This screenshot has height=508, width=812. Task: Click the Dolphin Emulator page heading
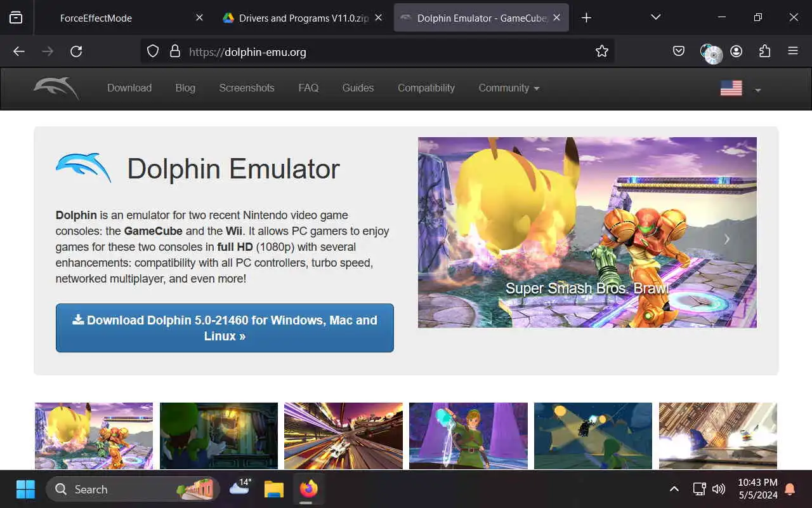[x=233, y=169]
